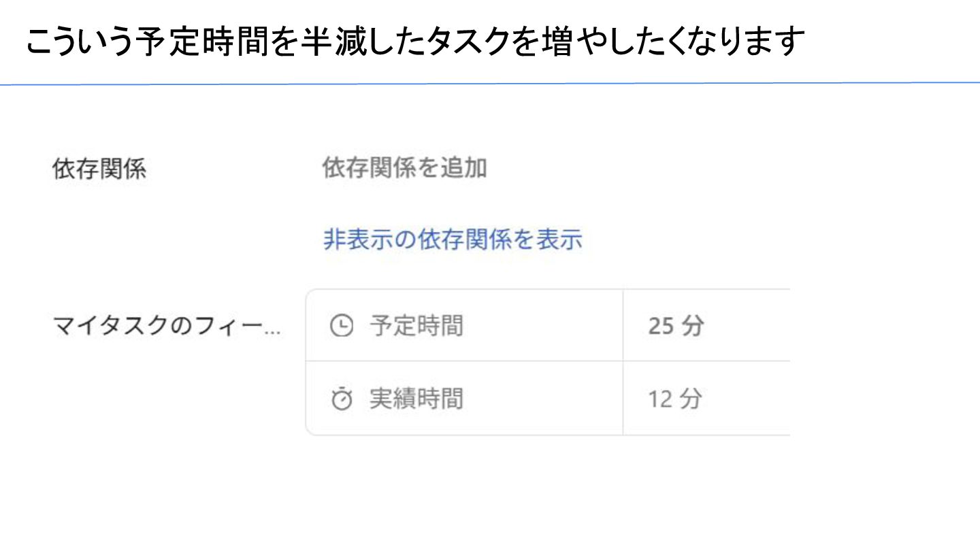Click the number 12 in the 実績時間 row
The image size is (980, 551).
660,399
